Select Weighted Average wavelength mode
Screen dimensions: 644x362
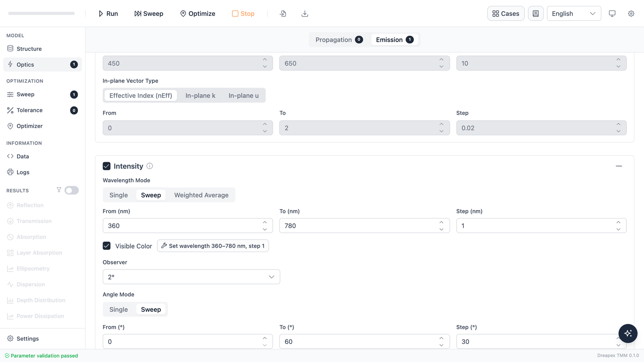(201, 195)
